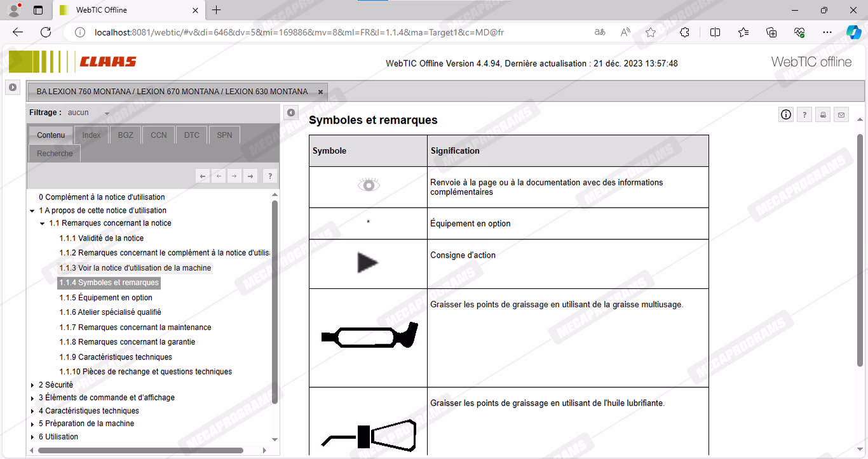Open the DTC tab
The width and height of the screenshot is (868, 459).
[x=191, y=135]
